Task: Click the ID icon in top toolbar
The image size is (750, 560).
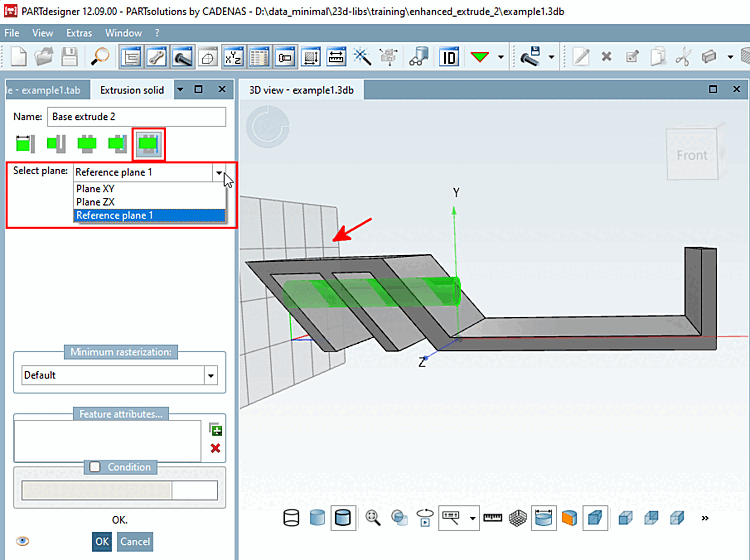Action: pos(450,56)
